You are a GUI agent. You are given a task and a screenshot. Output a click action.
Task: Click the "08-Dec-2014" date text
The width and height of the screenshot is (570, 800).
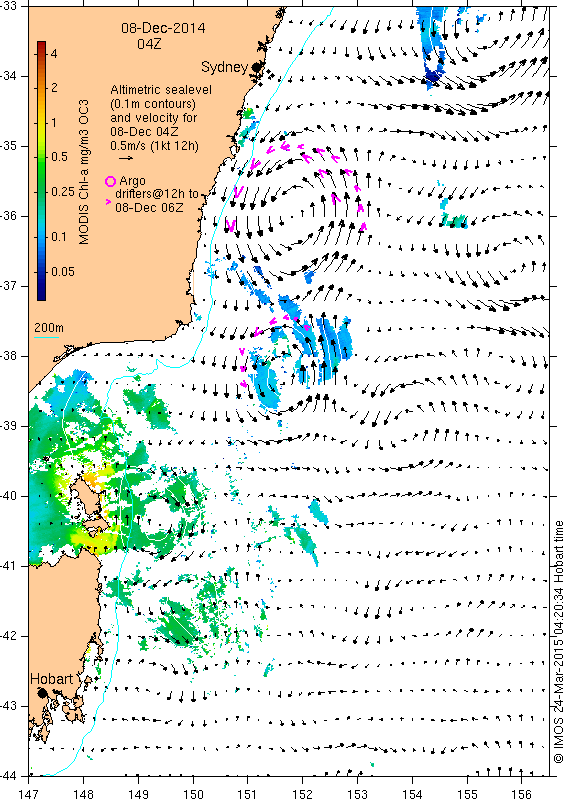163,28
